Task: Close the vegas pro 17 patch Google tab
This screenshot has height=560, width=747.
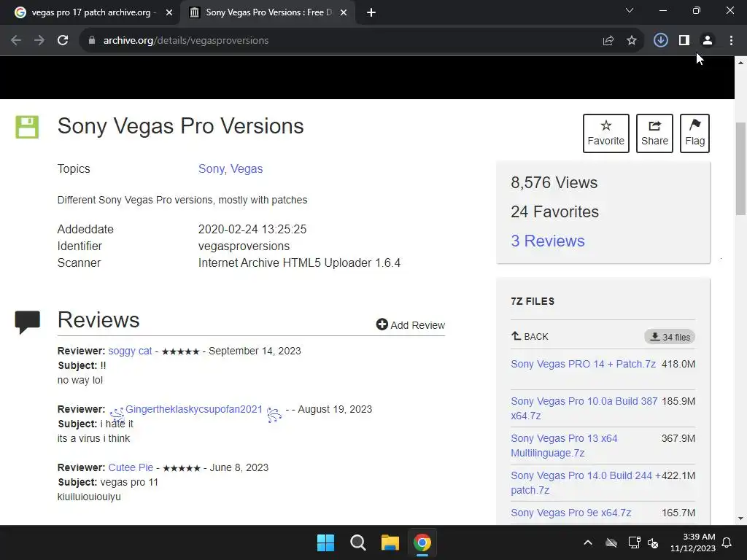Action: (169, 12)
